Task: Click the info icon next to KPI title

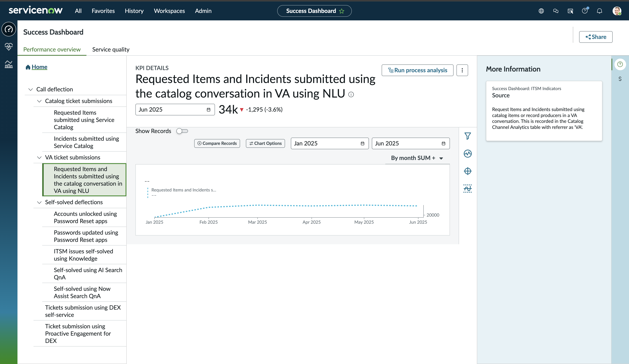Action: pyautogui.click(x=351, y=94)
